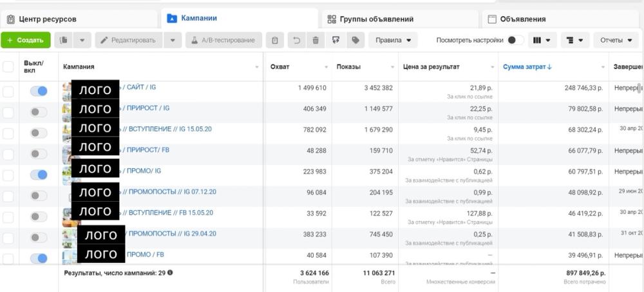Screen dimensions: 644x292
Task: Check the box for ПРИРОСТ / IG row
Action: pyautogui.click(x=8, y=112)
